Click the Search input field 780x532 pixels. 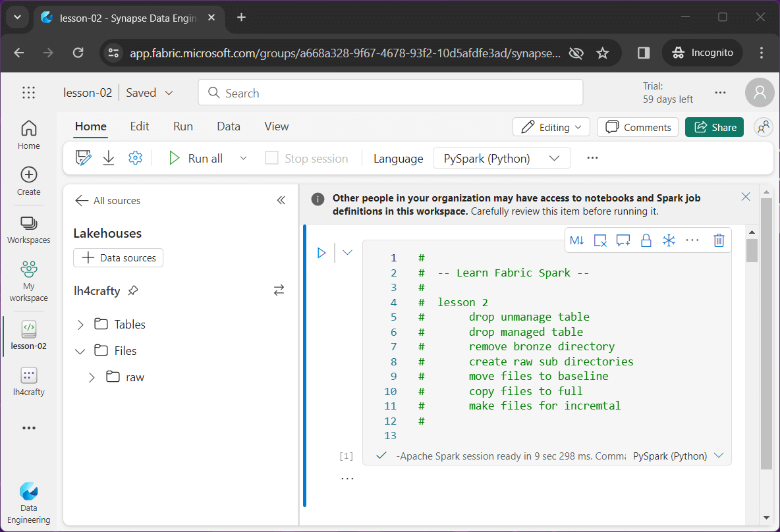click(390, 93)
